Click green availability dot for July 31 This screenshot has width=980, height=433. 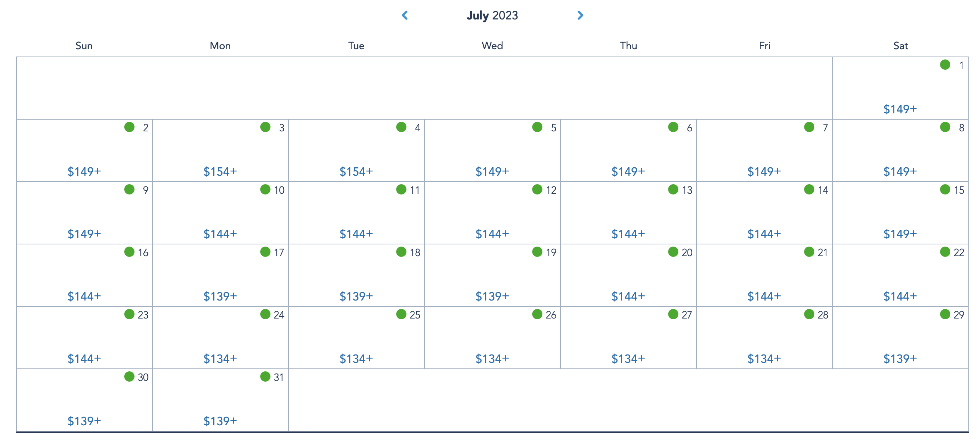tap(265, 376)
